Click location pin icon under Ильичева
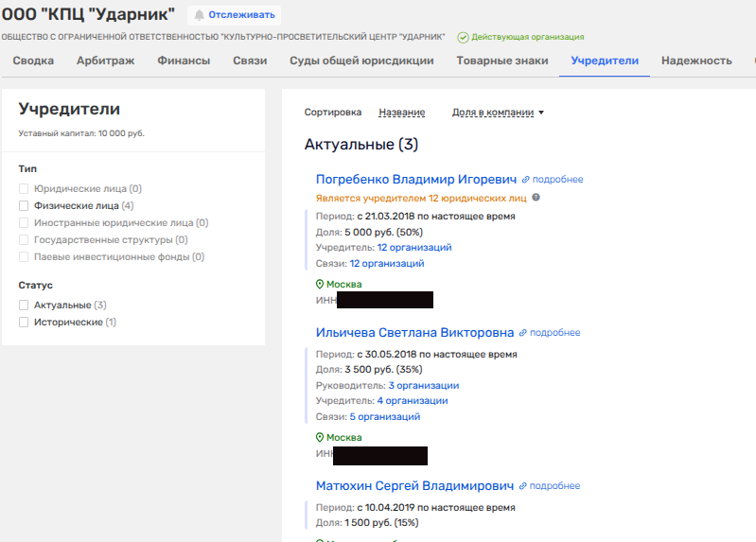This screenshot has height=542, width=756. click(x=320, y=438)
